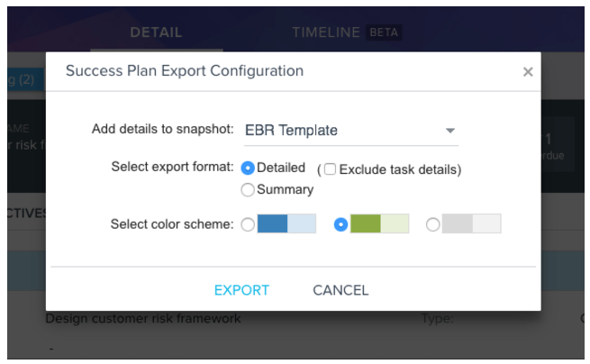Click the blue color scheme swatch
The image size is (590, 364).
tap(286, 224)
